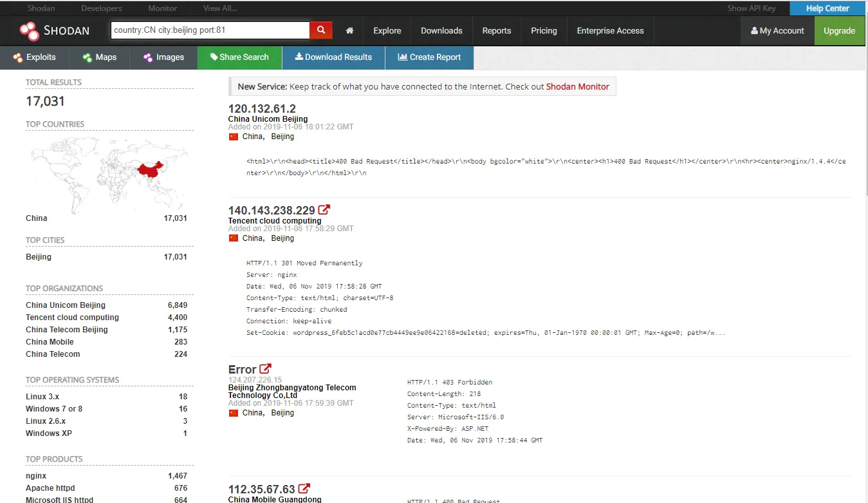This screenshot has height=503, width=868.
Task: Click China flag icon under 120.132.61.2
Action: click(234, 137)
